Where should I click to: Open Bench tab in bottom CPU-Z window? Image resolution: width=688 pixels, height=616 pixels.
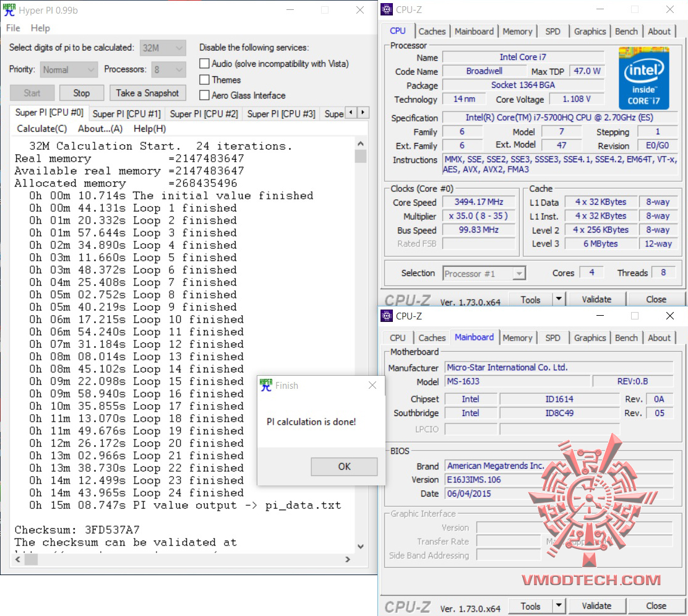pos(626,337)
